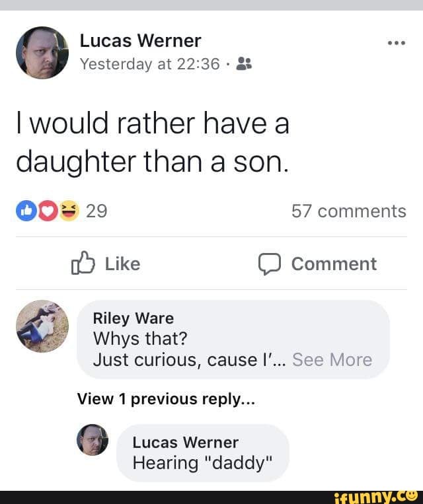Click the blue thumbs-up reaction icon

(25, 211)
